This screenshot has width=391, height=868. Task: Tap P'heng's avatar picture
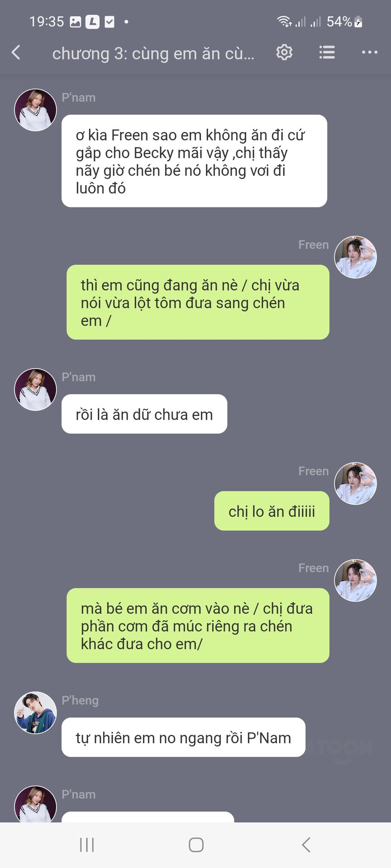(35, 712)
